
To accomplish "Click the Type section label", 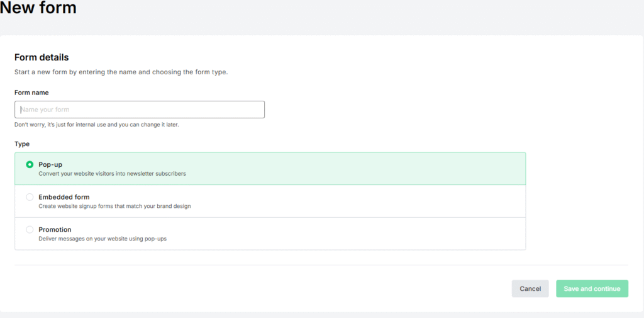I will (x=22, y=144).
